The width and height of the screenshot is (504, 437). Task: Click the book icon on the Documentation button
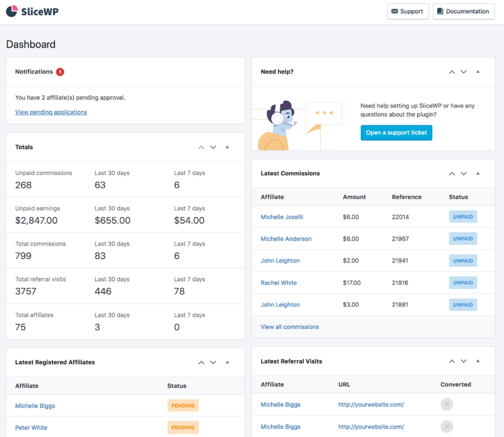[x=440, y=11]
